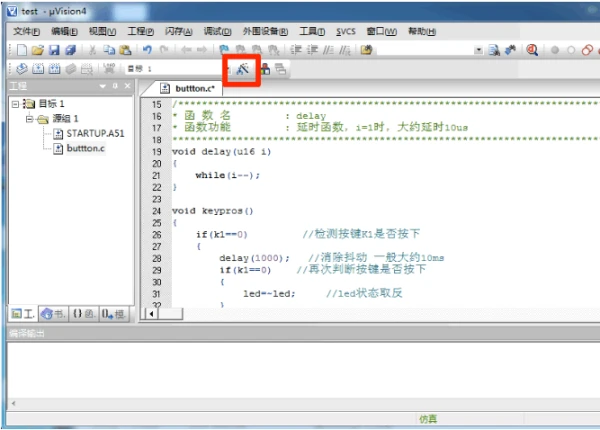Collapse the 目标 1 tree node

pos(15,104)
